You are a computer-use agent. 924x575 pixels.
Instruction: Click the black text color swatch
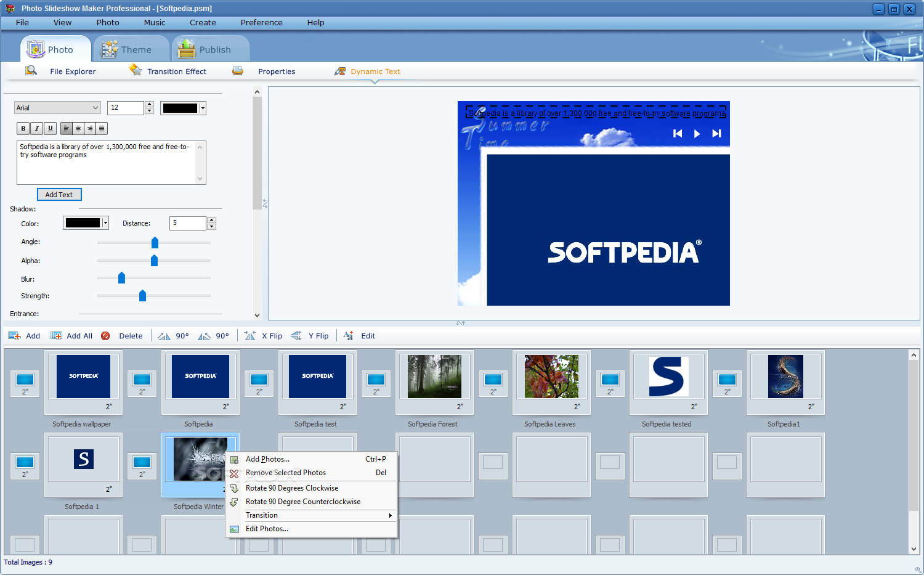click(180, 108)
